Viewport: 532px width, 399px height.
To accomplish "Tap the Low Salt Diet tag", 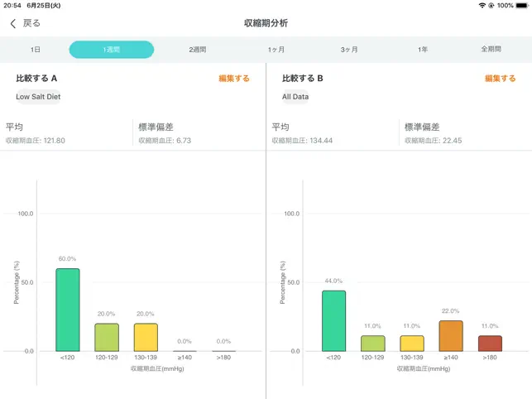I will (38, 97).
